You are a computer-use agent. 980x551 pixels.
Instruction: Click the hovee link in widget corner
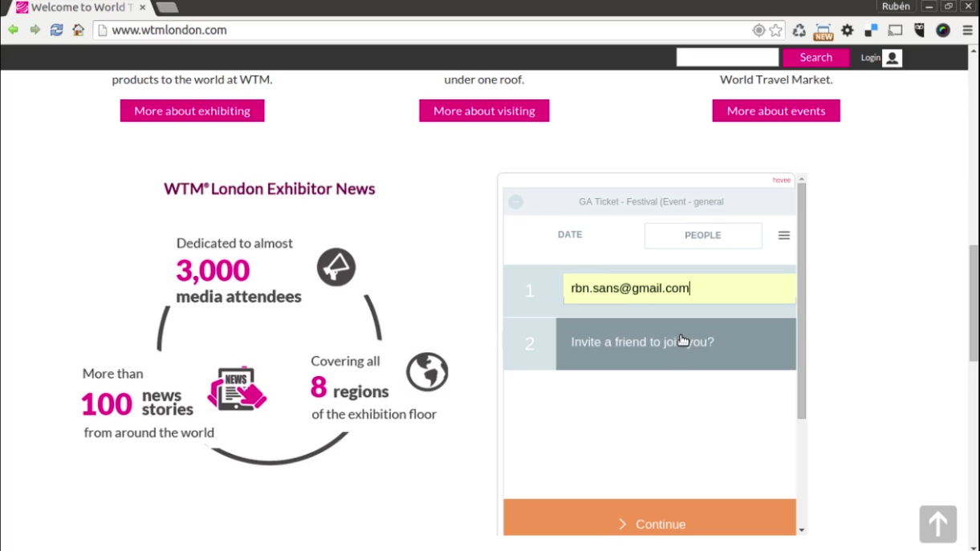[x=782, y=180]
